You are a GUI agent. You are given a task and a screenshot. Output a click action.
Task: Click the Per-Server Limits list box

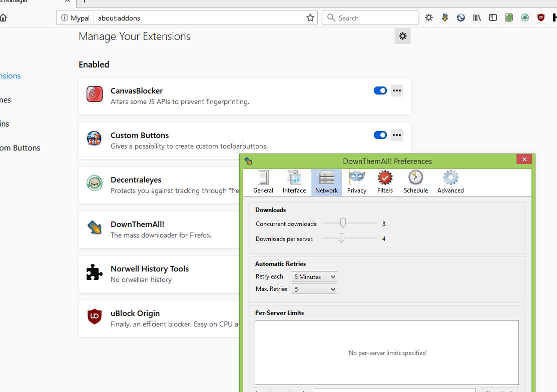point(387,352)
